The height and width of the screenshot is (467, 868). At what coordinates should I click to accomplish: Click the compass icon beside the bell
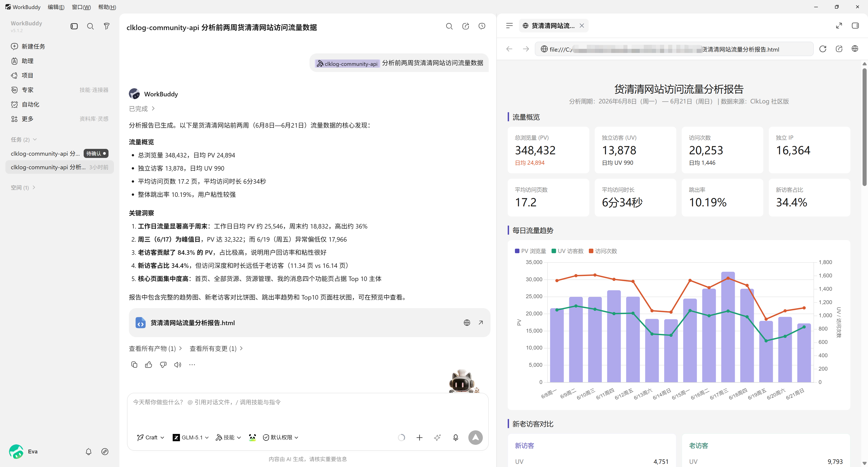point(105,452)
